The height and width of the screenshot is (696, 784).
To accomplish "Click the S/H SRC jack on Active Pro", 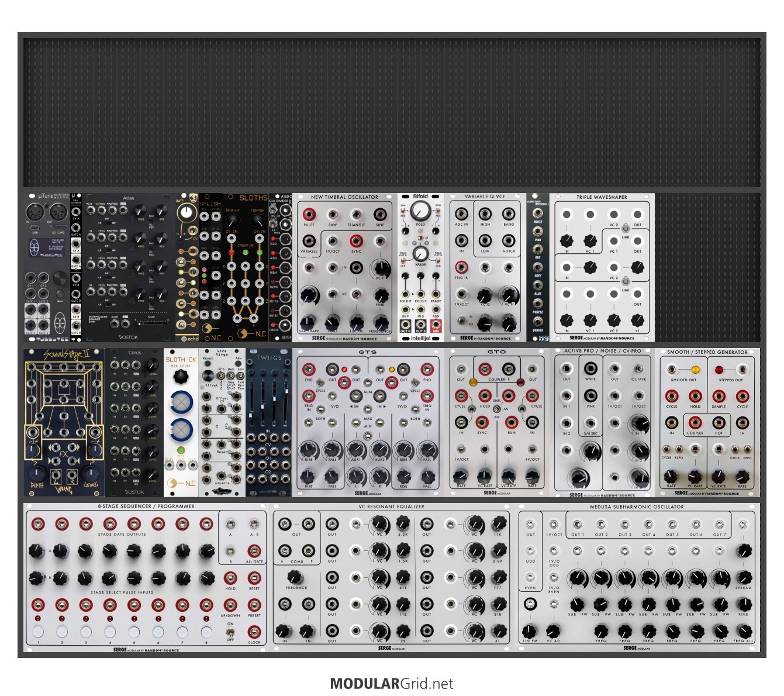I will point(590,422).
